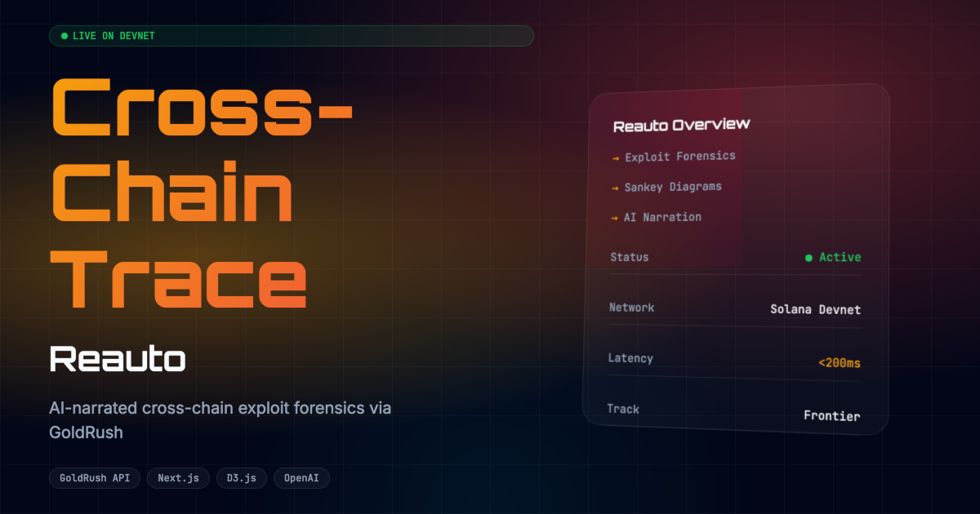Click the Active status value
This screenshot has width=980, height=514.
(840, 257)
